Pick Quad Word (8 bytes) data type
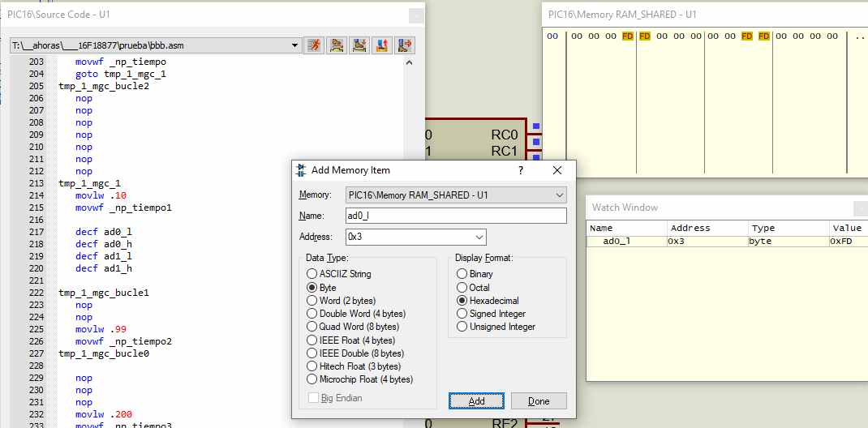 tap(351, 327)
